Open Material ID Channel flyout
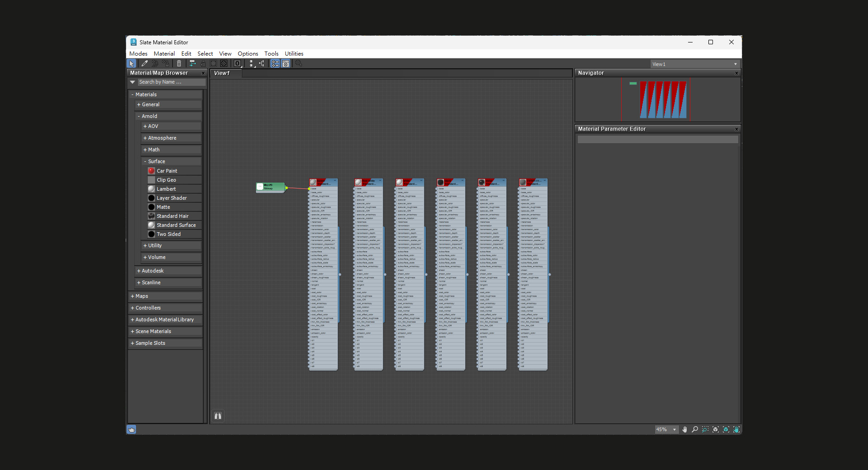 [x=237, y=64]
